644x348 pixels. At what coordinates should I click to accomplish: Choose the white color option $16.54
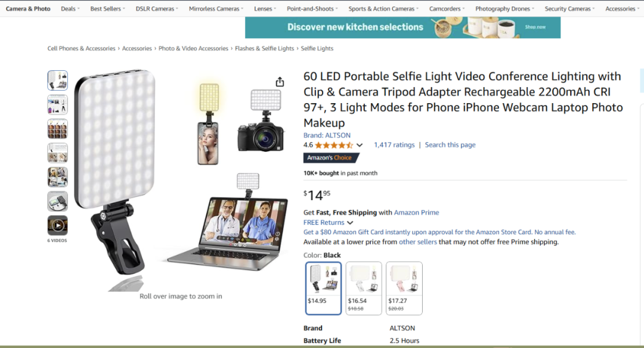(364, 288)
